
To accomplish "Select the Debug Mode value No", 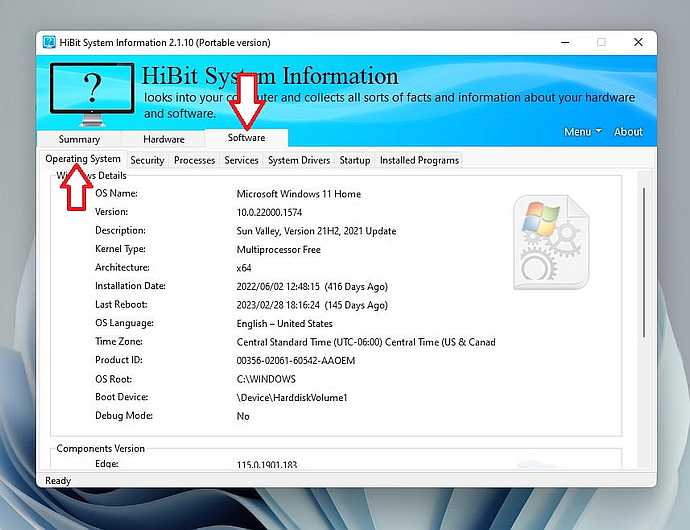I will (243, 416).
